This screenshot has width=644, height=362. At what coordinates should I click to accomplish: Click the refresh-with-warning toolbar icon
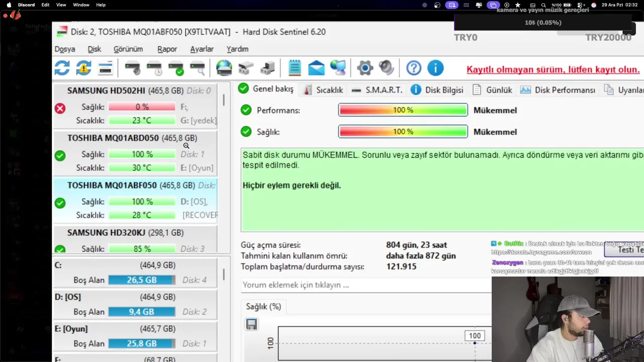[84, 68]
